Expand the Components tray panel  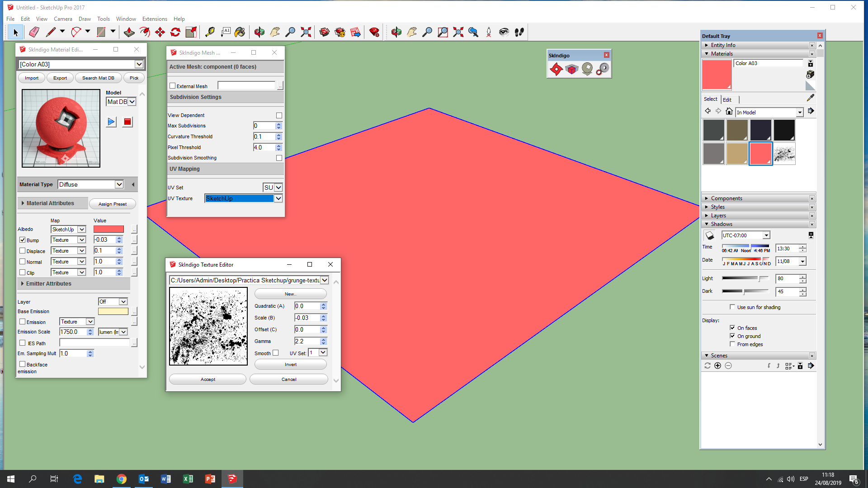click(726, 198)
